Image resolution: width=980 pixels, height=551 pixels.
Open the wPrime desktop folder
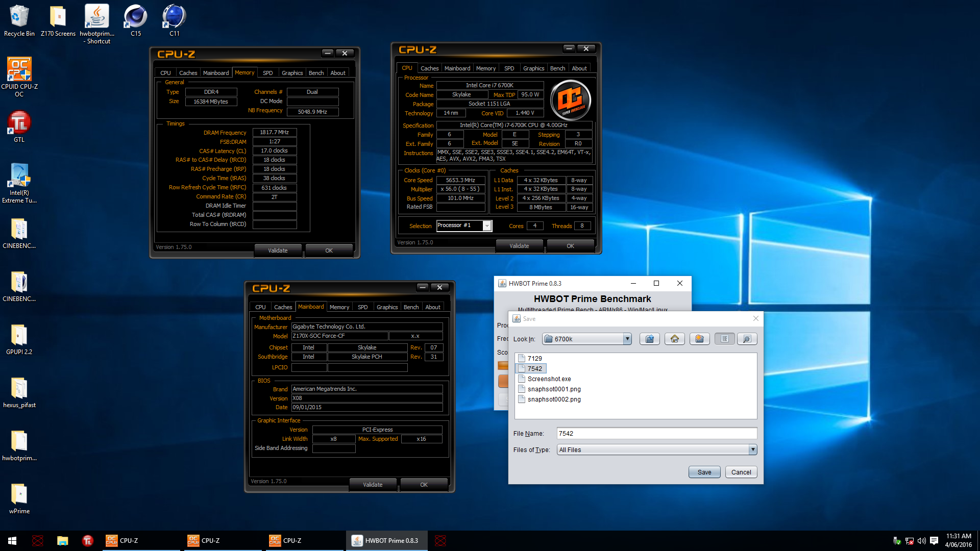pyautogui.click(x=19, y=499)
